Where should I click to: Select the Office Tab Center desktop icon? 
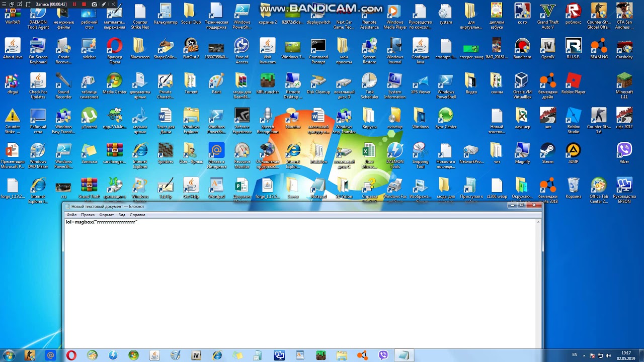[x=599, y=190]
